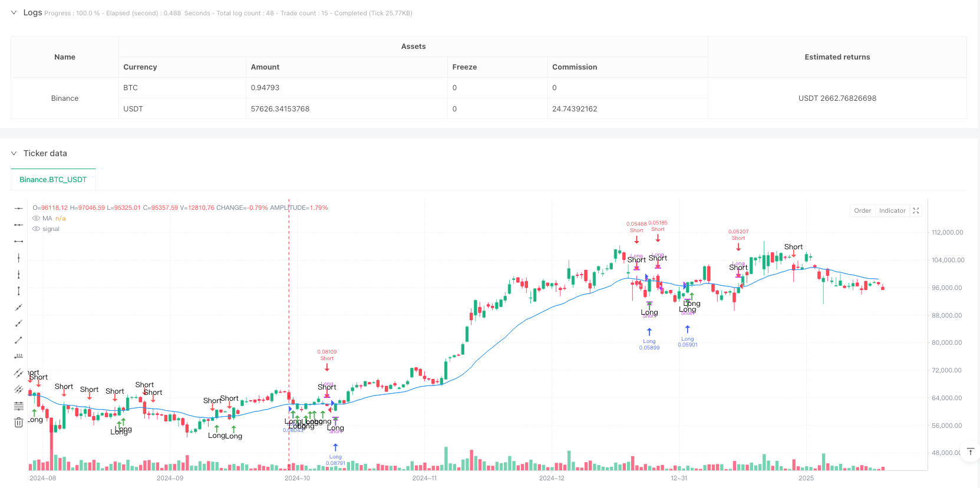
Task: Click the trash icon to delete drawings
Action: click(19, 423)
